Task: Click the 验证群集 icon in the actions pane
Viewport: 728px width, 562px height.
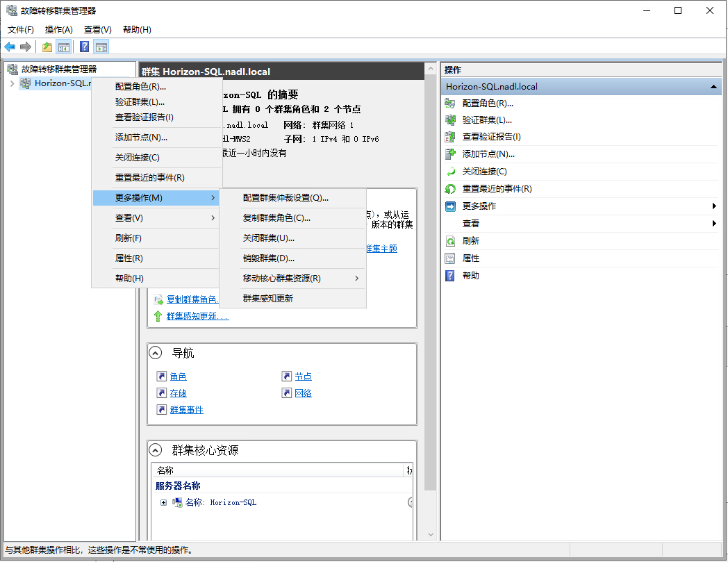Action: pyautogui.click(x=450, y=119)
